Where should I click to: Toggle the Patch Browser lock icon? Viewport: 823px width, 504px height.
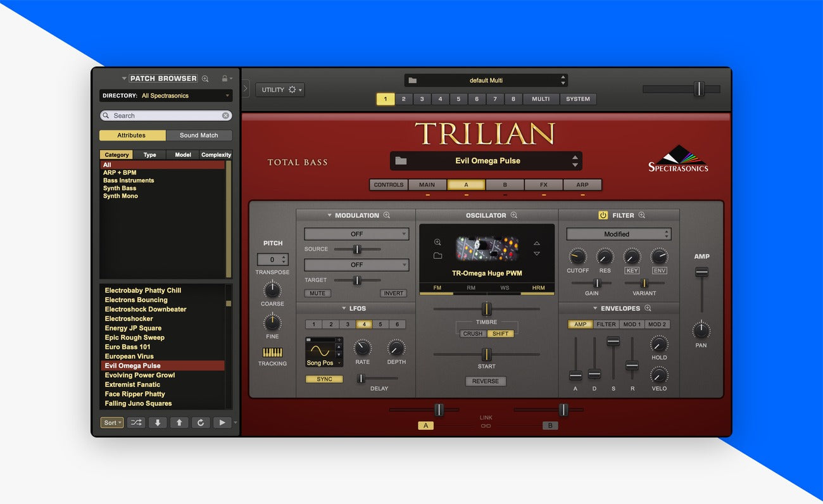pos(224,79)
